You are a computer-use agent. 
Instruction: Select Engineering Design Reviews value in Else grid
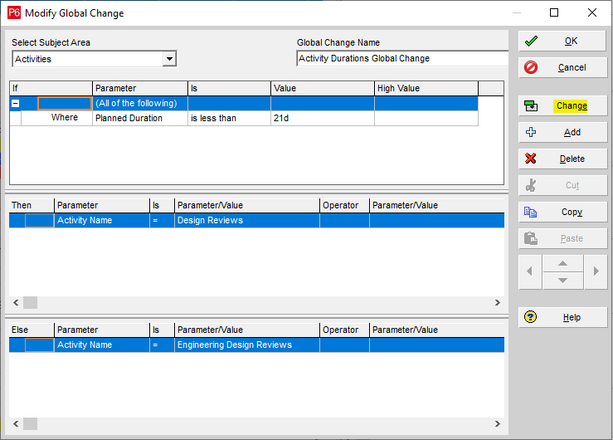[247, 345]
